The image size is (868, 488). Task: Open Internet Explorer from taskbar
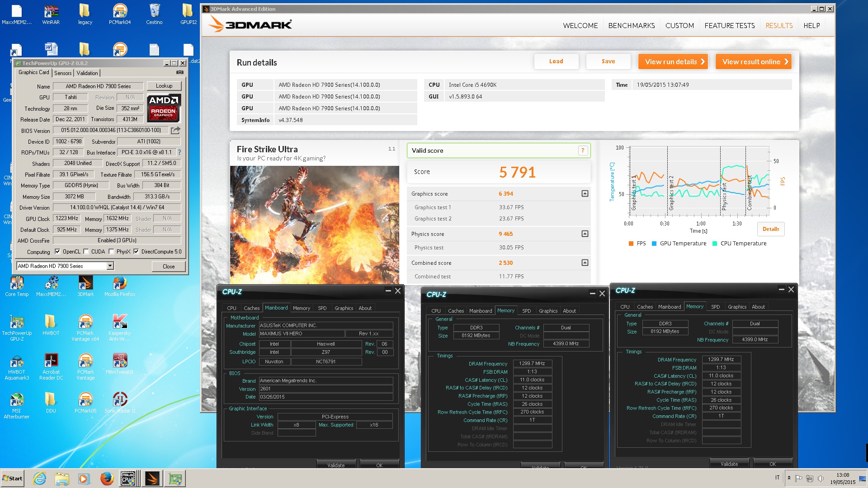pyautogui.click(x=40, y=478)
